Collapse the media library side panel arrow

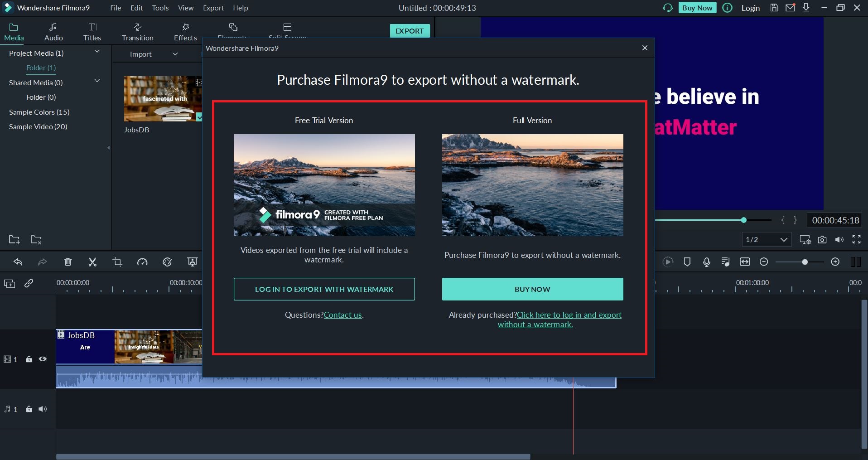(x=109, y=148)
